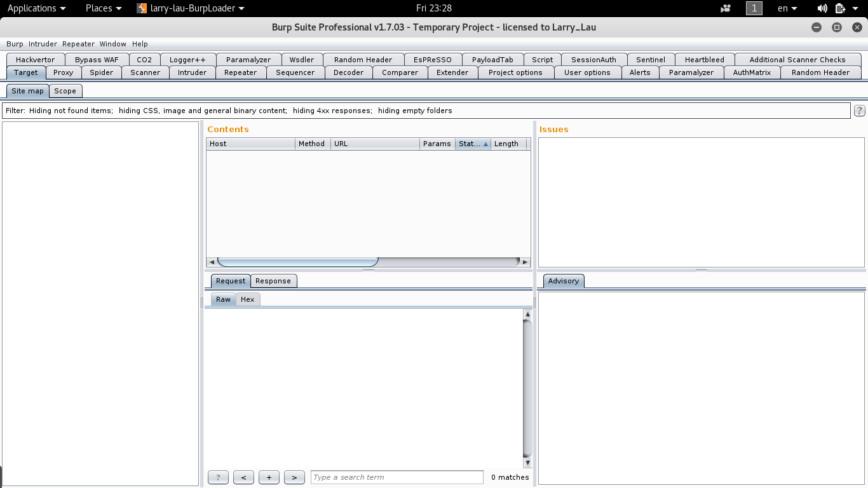Select the Scanner tab
This screenshot has height=488, width=868.
tap(146, 72)
